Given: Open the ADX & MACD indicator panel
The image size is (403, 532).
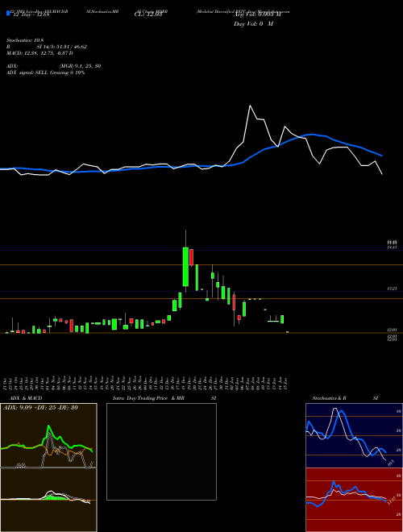Looking at the screenshot, I should [x=48, y=468].
